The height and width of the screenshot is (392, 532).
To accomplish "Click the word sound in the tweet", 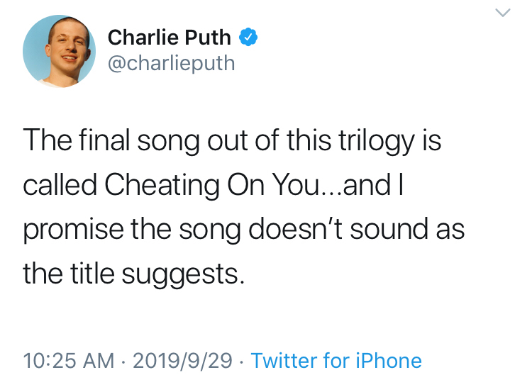I will point(389,229).
